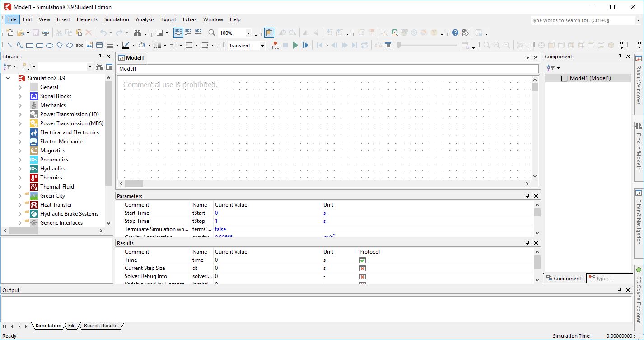644x340 pixels.
Task: Toggle Protocol checkbox for Solver Debug Info
Action: coord(362,276)
